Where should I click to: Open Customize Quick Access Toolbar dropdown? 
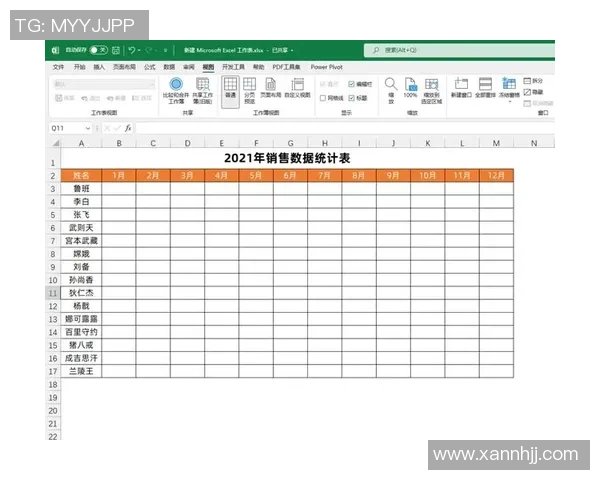[165, 51]
